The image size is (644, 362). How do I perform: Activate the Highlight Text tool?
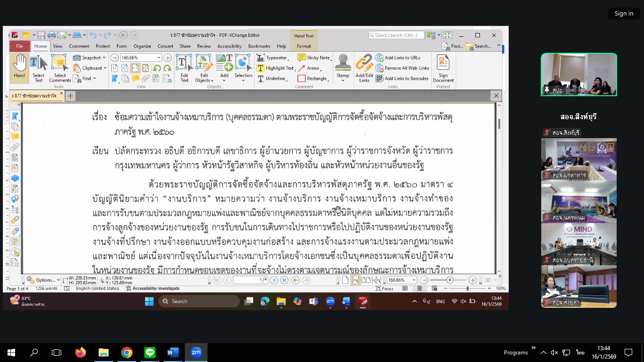pos(275,68)
